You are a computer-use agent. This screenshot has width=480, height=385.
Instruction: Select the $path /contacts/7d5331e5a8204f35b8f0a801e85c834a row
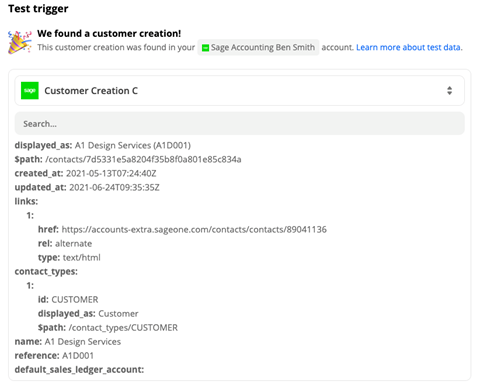pos(128,159)
